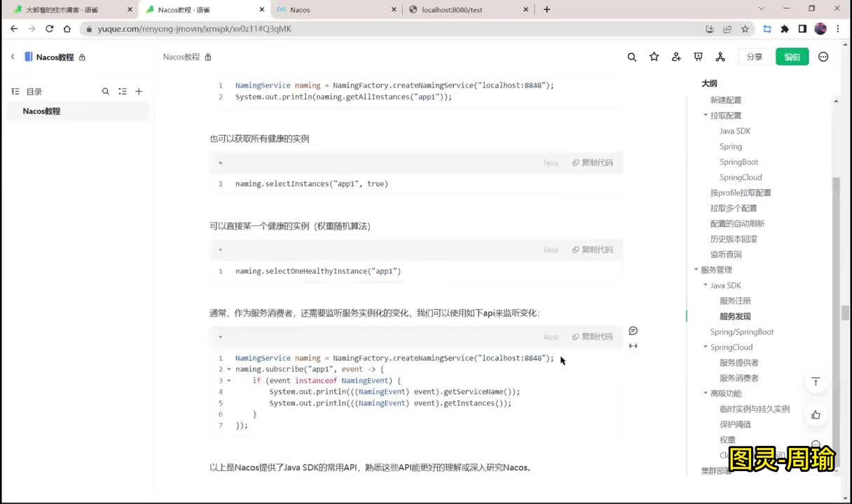This screenshot has height=504, width=852.
Task: Favorite the document with the star icon
Action: coord(654,57)
